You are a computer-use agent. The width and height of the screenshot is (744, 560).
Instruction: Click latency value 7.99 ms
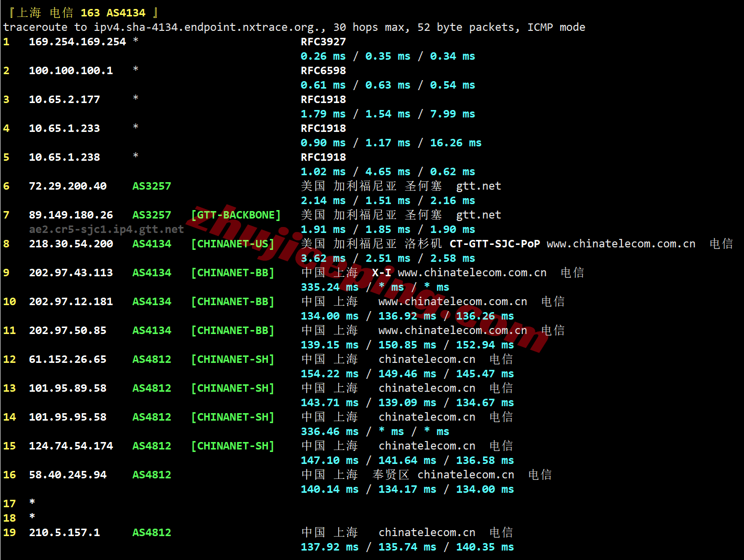453,114
